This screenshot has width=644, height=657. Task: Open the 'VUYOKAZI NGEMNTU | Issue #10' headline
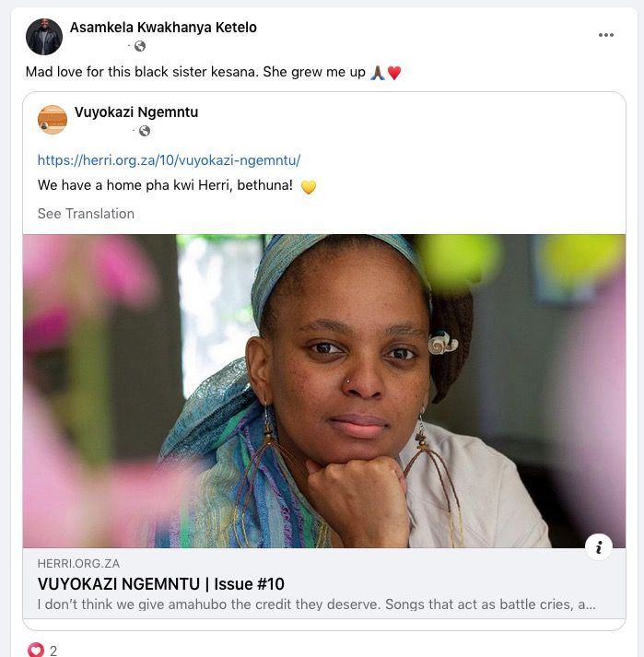161,583
